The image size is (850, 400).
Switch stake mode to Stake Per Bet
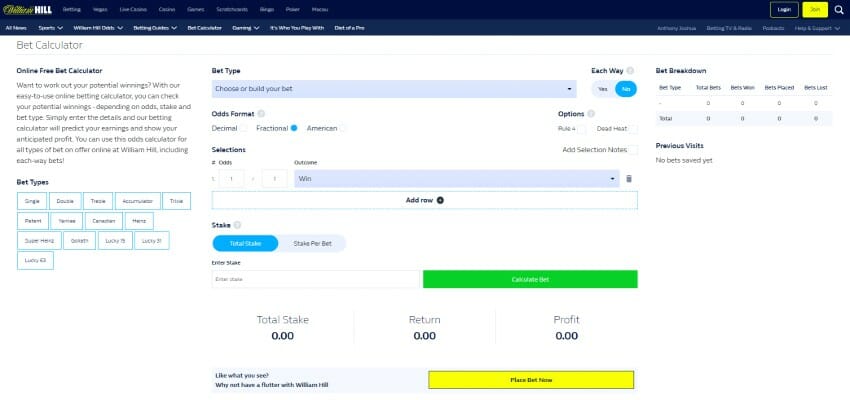(313, 243)
